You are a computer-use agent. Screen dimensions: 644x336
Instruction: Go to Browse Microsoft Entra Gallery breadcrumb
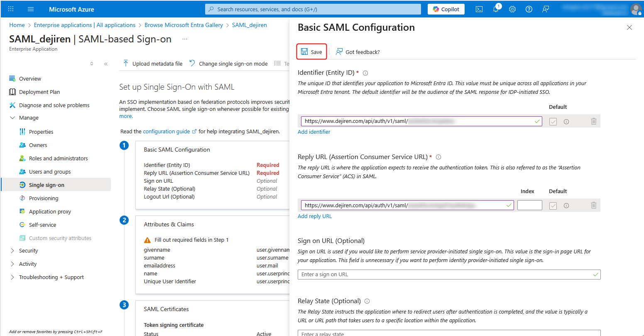[x=184, y=25]
